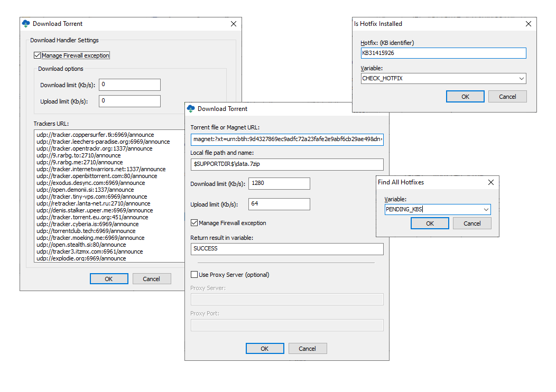Toggle Manage Firewall exception below Upload limit 64
556x392 pixels.
(194, 223)
